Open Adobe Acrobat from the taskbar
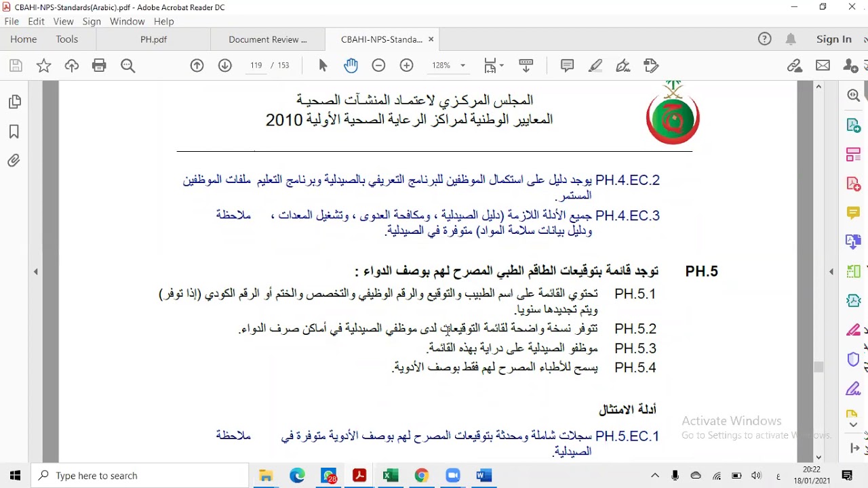Image resolution: width=868 pixels, height=488 pixels. coord(359,476)
